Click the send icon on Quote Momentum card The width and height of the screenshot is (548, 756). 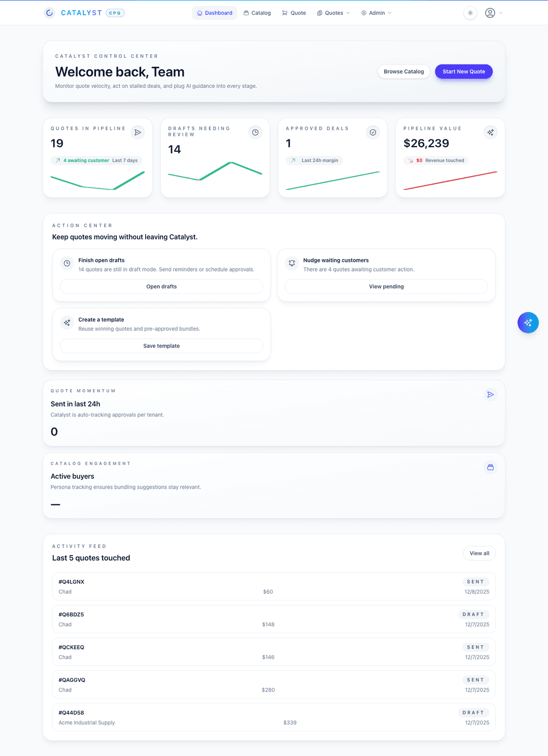tap(490, 394)
